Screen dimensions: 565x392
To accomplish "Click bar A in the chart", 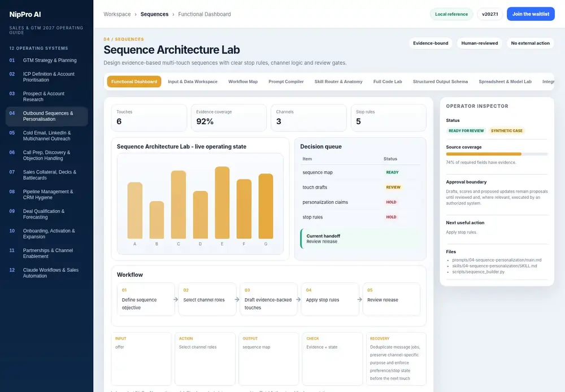I will coord(135,211).
